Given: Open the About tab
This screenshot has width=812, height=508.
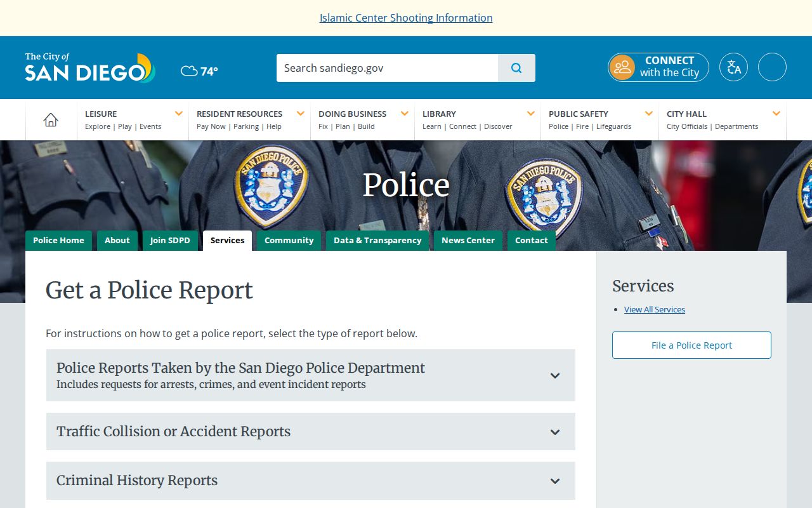Looking at the screenshot, I should [117, 241].
